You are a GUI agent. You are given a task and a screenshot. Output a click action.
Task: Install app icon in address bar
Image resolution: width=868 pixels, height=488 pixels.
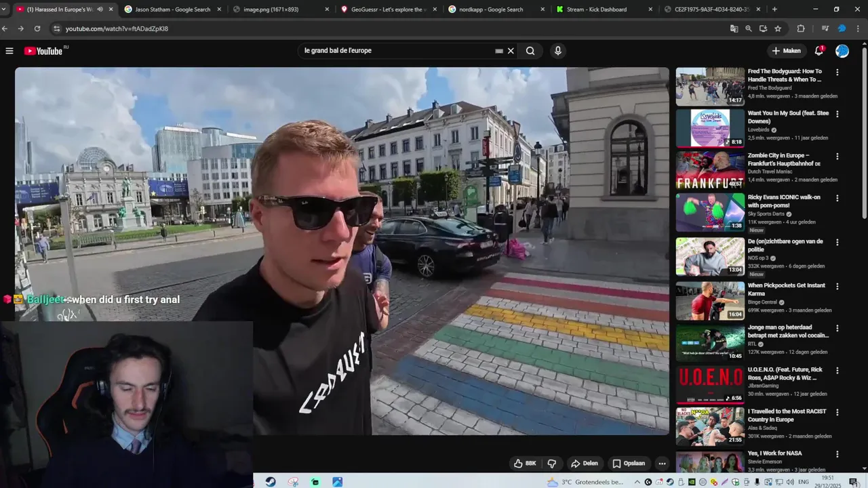(763, 28)
